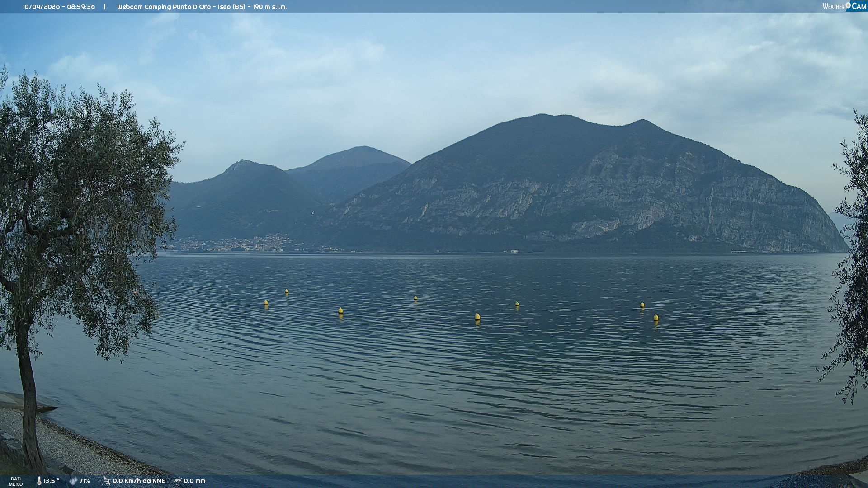Click the 0.0 Km/h da NNE wind reading

point(139,481)
